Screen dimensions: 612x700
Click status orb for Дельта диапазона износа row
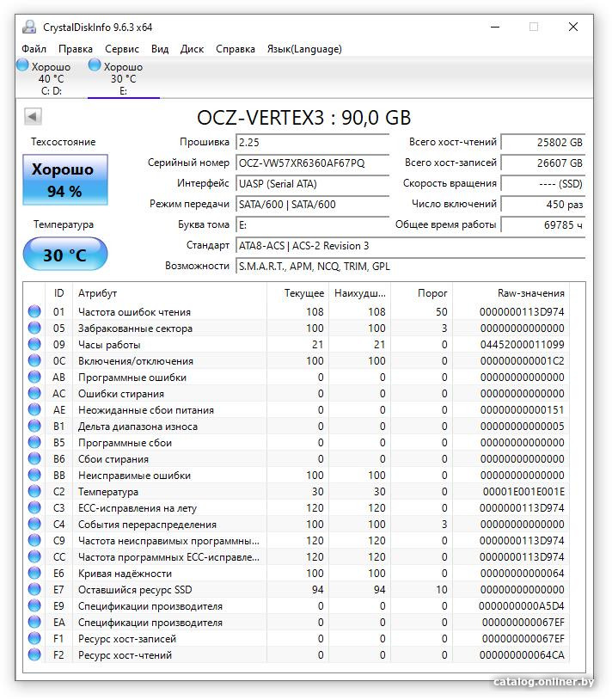click(34, 426)
